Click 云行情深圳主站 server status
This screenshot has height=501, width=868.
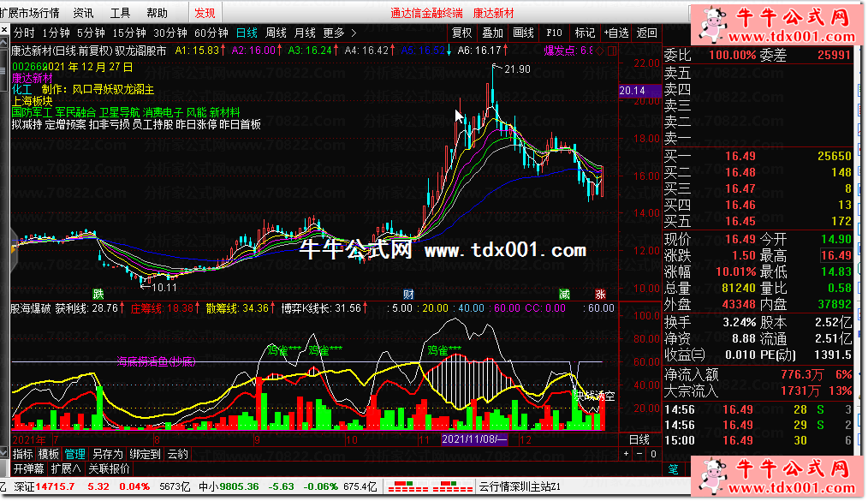[x=520, y=486]
